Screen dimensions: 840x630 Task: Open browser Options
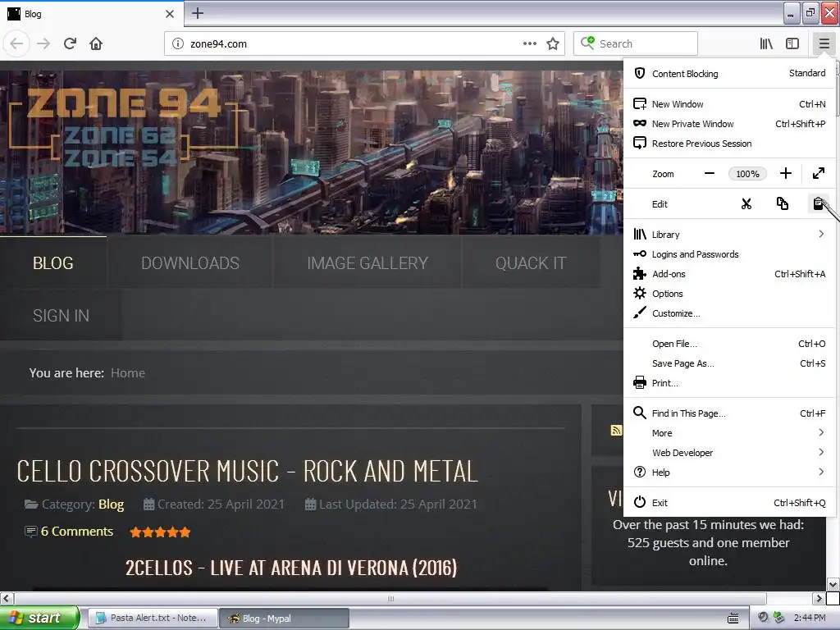pyautogui.click(x=729, y=294)
